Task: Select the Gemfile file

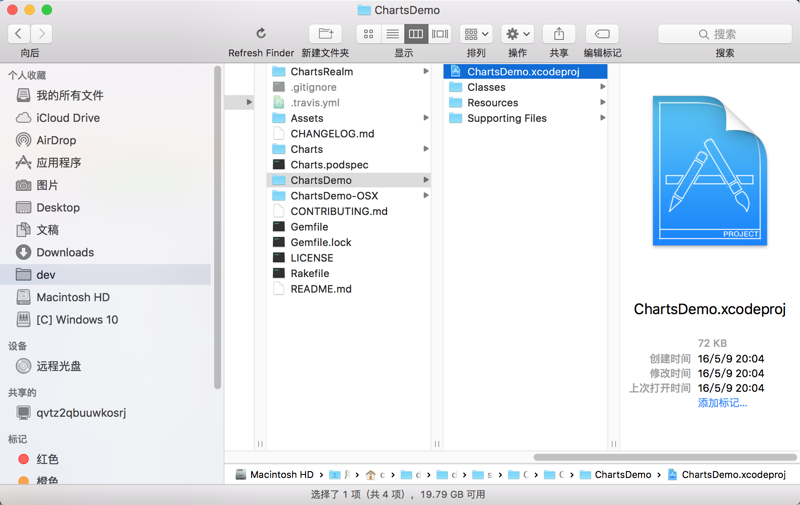Action: (349, 227)
